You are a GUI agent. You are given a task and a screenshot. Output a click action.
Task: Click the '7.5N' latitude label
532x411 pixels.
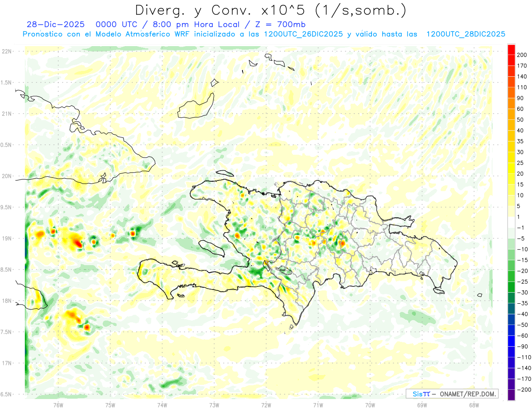[x=7, y=332]
